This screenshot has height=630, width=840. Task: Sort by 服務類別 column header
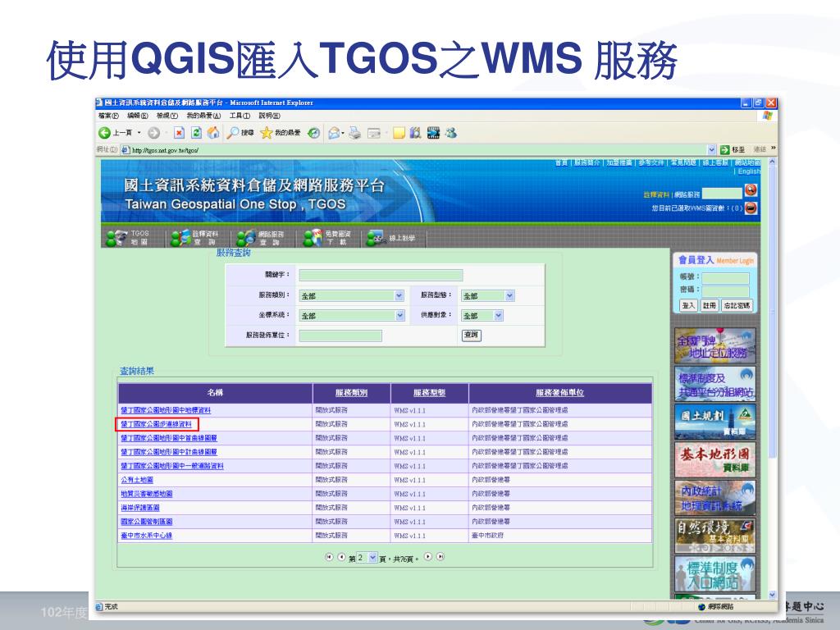pyautogui.click(x=351, y=393)
